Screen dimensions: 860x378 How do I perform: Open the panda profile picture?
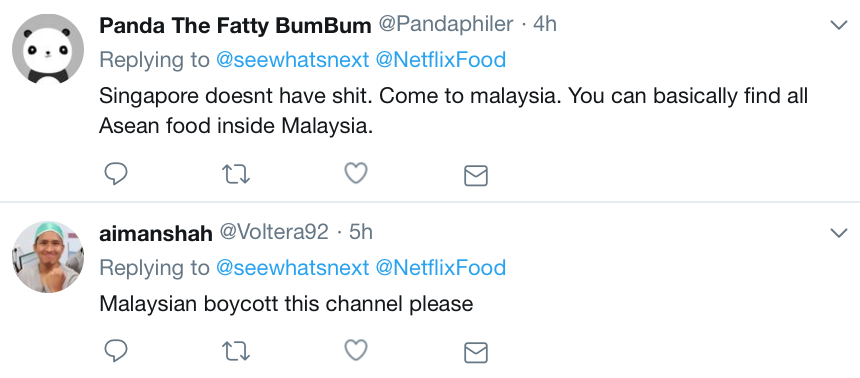pos(48,49)
